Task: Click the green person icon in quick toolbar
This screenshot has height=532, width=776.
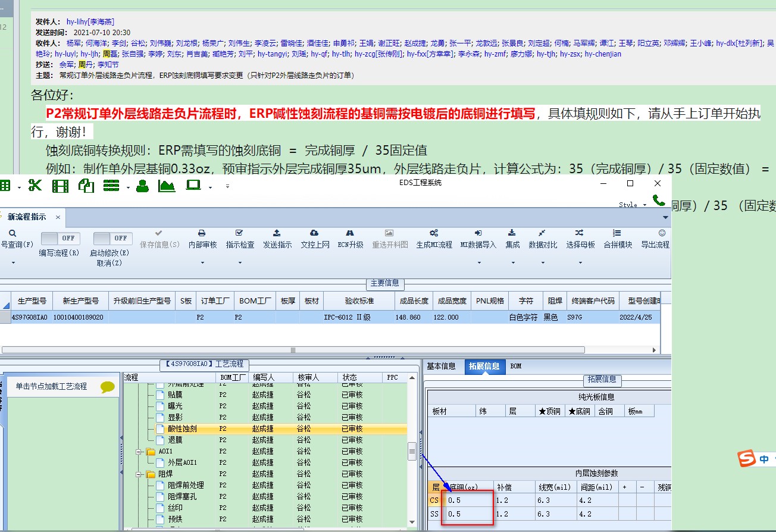Action: 142,186
